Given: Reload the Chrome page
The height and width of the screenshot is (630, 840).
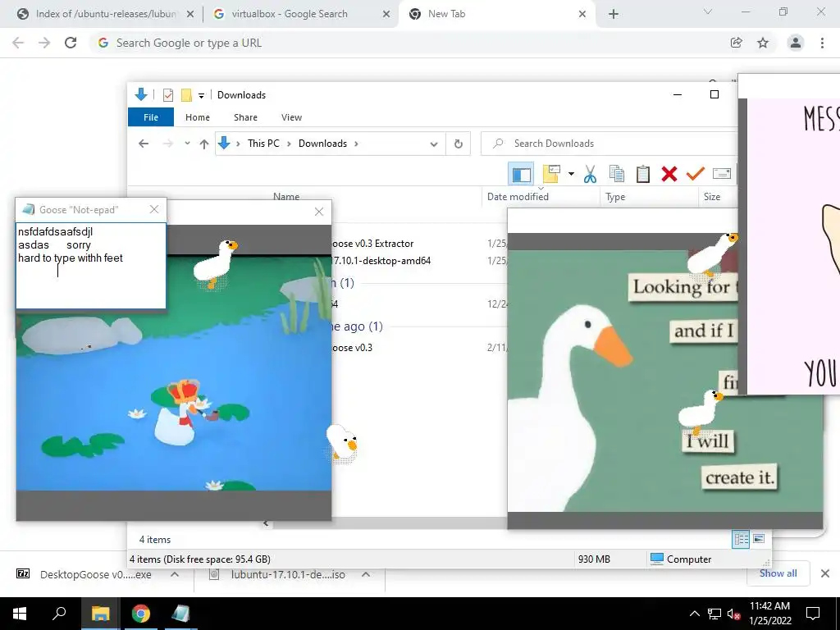Looking at the screenshot, I should tap(71, 43).
